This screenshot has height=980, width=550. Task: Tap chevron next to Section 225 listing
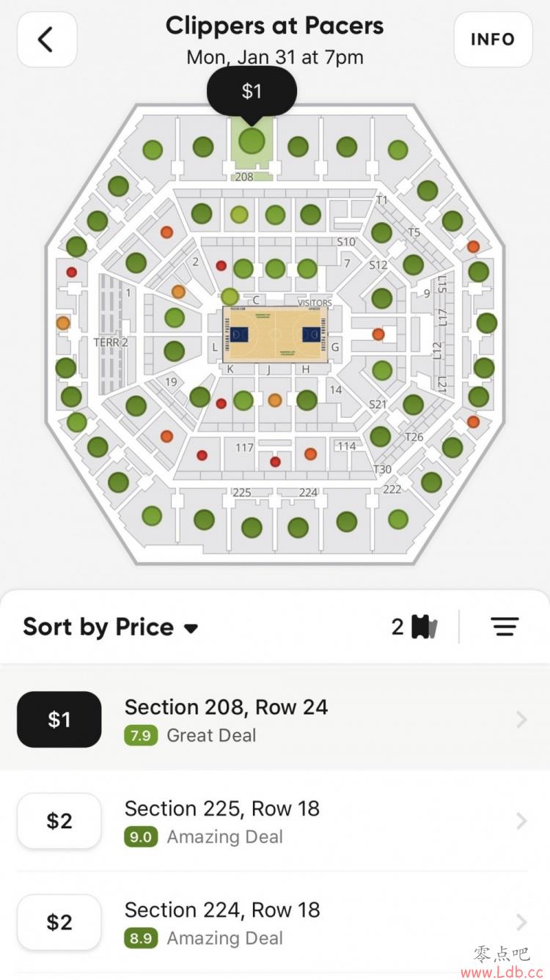(521, 821)
